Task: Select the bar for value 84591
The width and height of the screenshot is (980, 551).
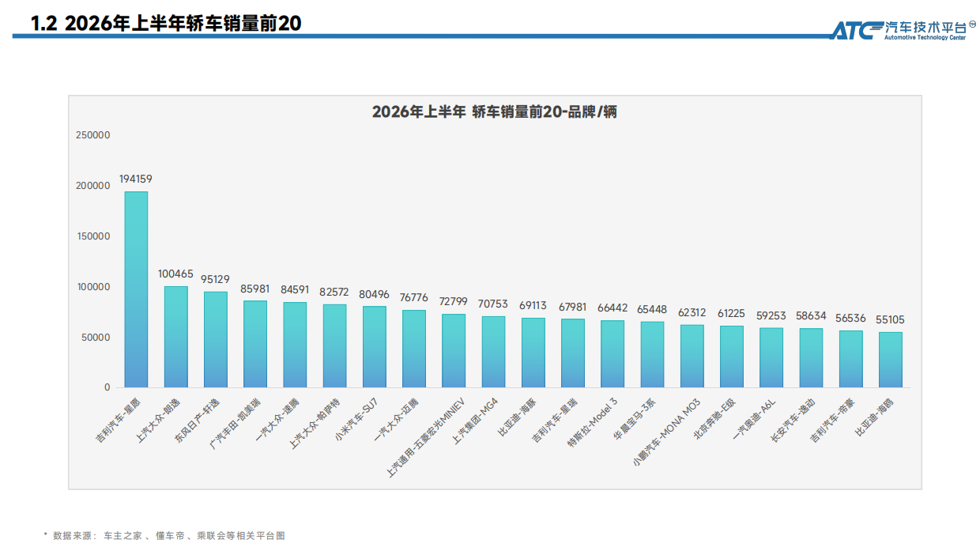Action: (295, 345)
